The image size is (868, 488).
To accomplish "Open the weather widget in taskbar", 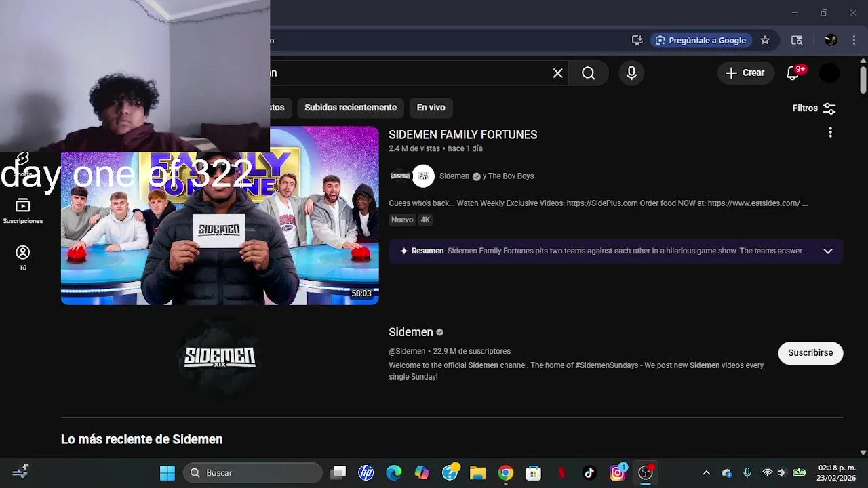I will pyautogui.click(x=20, y=472).
